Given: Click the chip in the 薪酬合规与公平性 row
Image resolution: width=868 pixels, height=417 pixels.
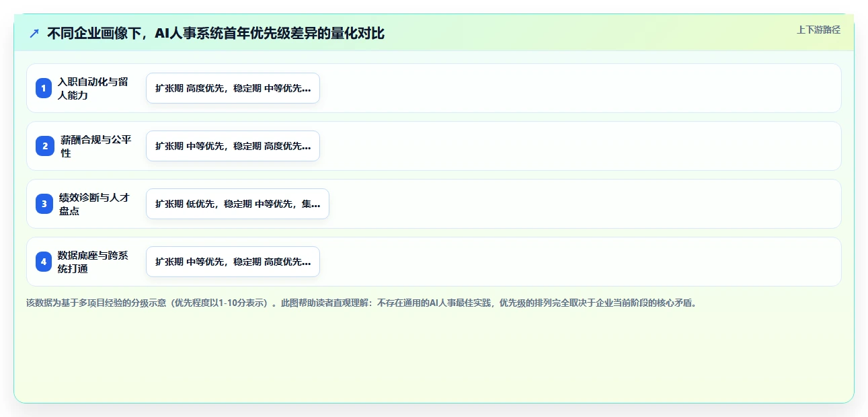Looking at the screenshot, I should point(233,146).
